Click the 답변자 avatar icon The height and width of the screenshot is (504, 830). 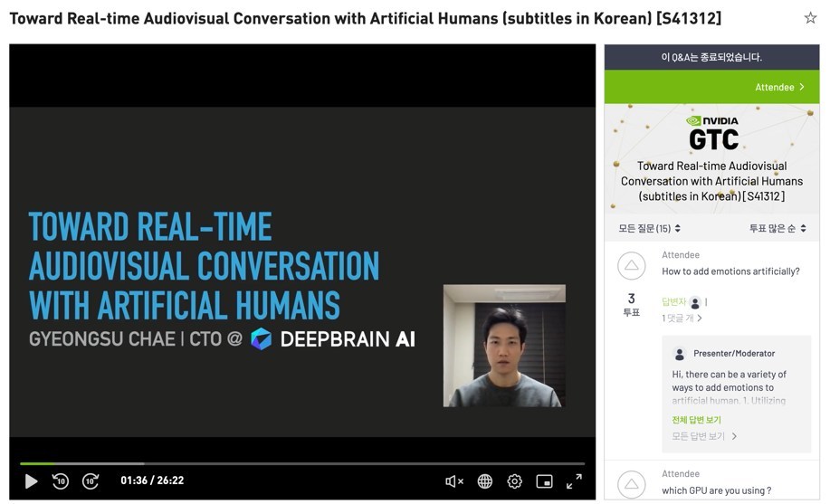(x=694, y=302)
